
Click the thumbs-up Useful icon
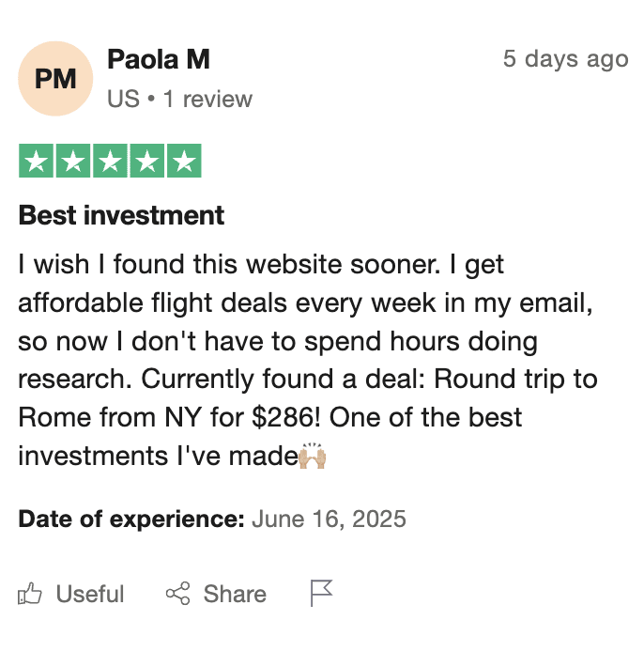tap(30, 594)
